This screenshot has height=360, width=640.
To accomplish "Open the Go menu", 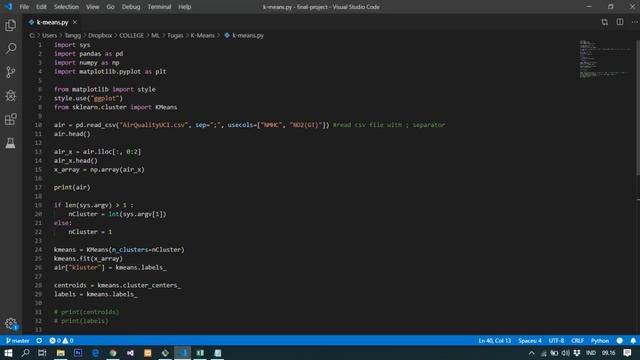I will coord(110,7).
